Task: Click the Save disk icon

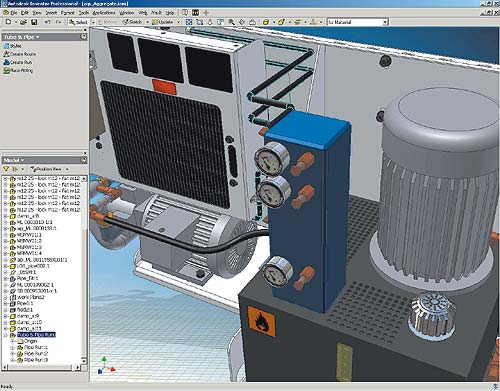Action: 34,22
